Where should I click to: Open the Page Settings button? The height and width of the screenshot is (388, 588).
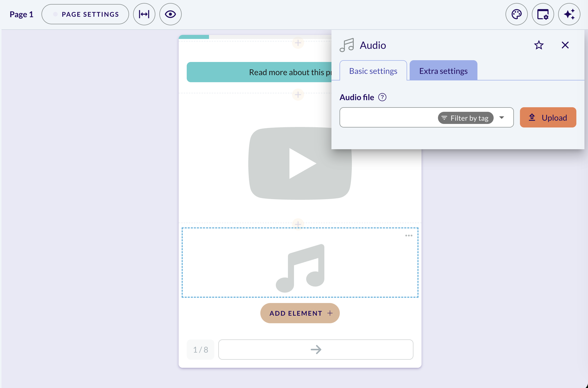pyautogui.click(x=85, y=14)
